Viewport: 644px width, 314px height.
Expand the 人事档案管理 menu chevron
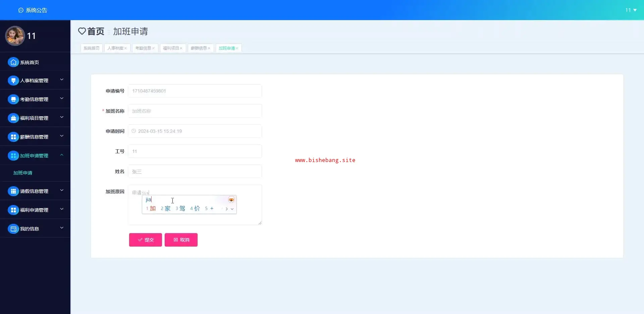pos(62,80)
